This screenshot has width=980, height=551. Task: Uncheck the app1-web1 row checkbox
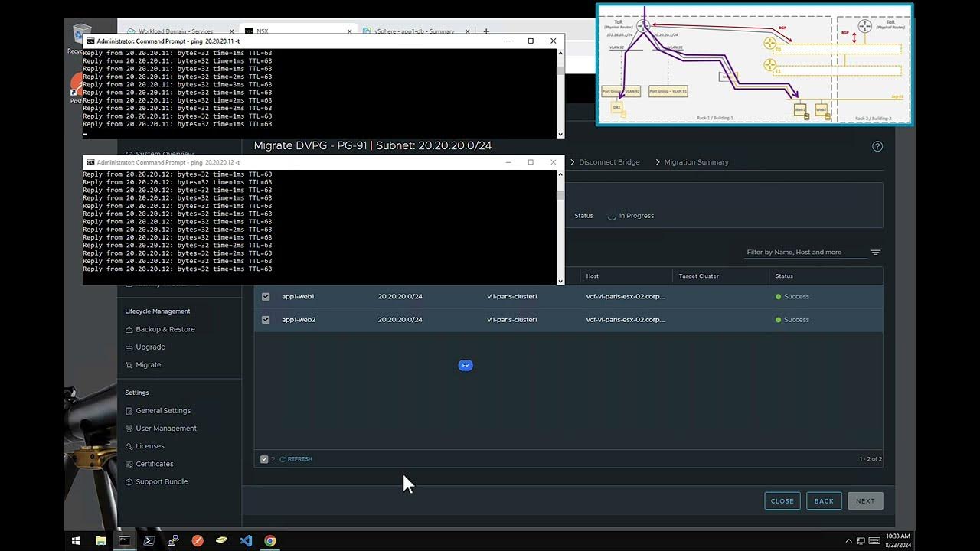[266, 297]
